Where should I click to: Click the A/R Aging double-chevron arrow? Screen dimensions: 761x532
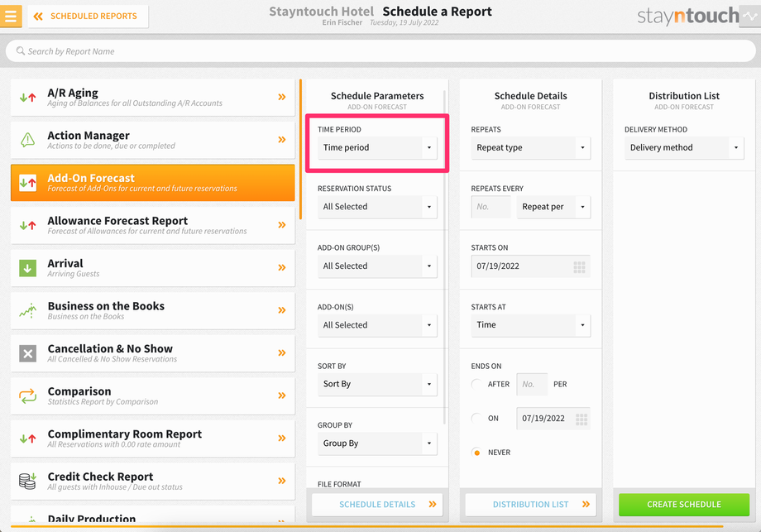[282, 97]
